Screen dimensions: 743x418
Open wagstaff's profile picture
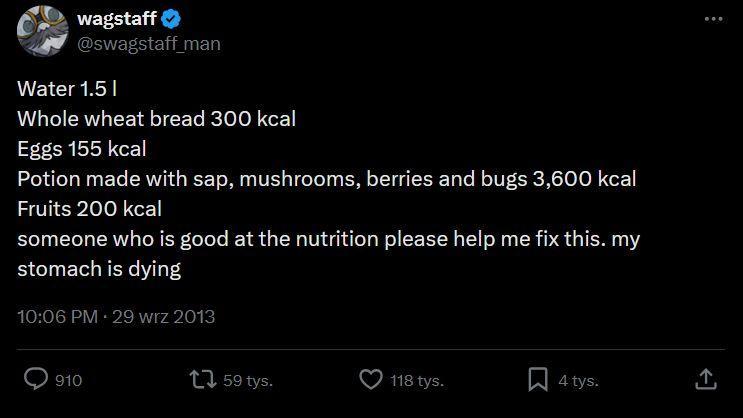pyautogui.click(x=42, y=31)
